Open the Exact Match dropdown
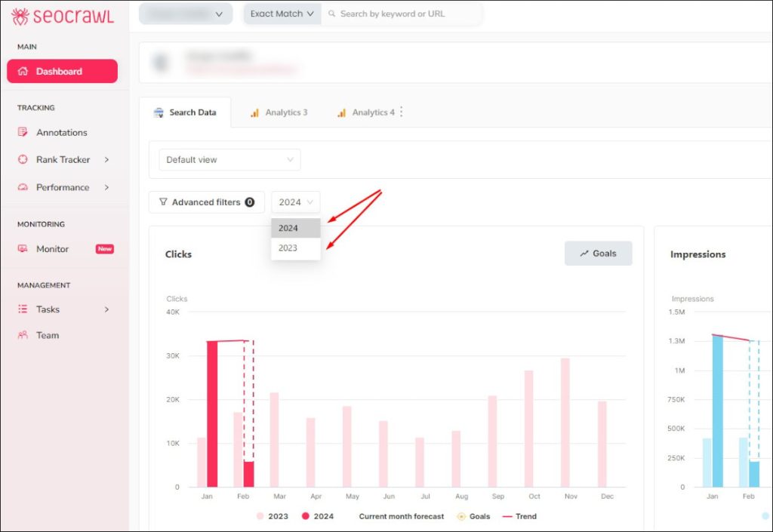773x532 pixels. [281, 14]
